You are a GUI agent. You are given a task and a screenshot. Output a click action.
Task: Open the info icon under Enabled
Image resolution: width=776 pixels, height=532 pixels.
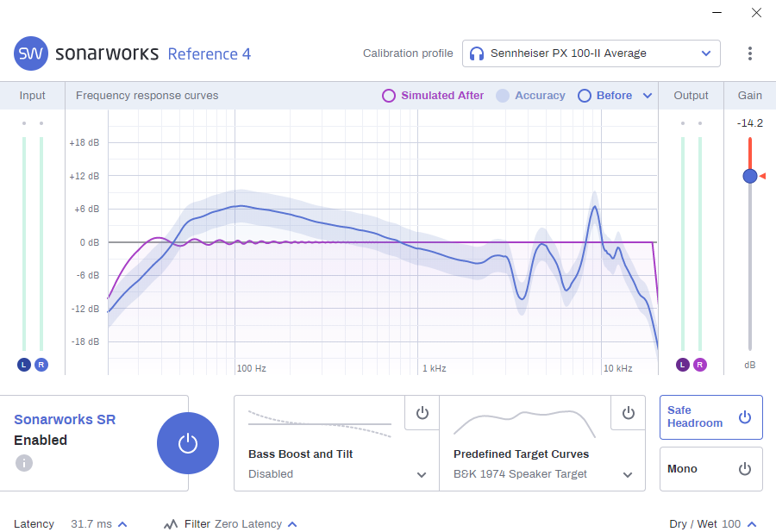(24, 463)
